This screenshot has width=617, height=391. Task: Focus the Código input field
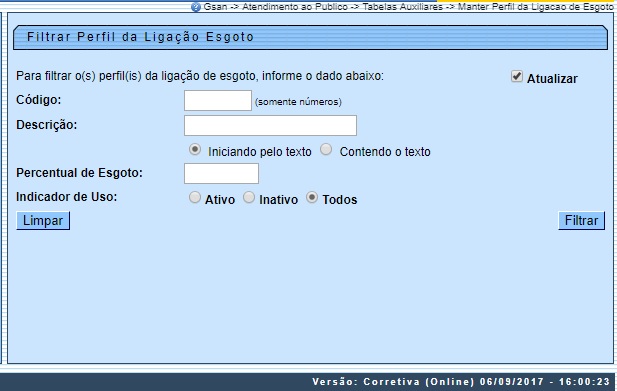pos(218,100)
